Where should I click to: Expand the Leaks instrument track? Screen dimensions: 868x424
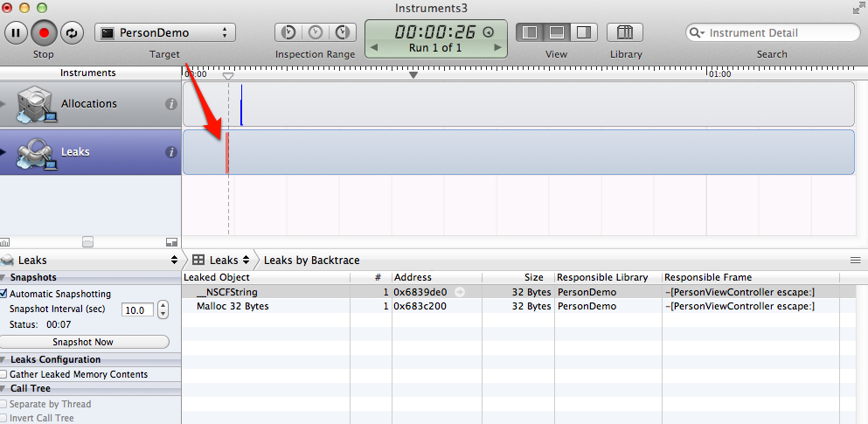tap(3, 152)
